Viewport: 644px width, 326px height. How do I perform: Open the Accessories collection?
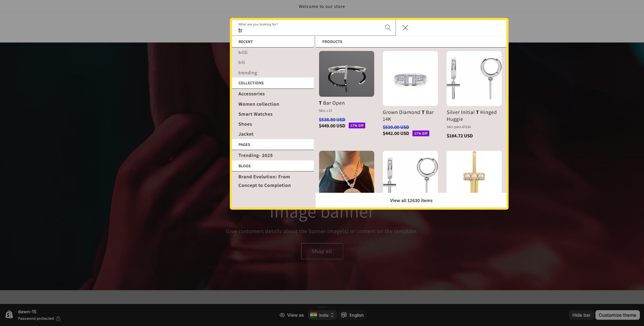click(252, 94)
